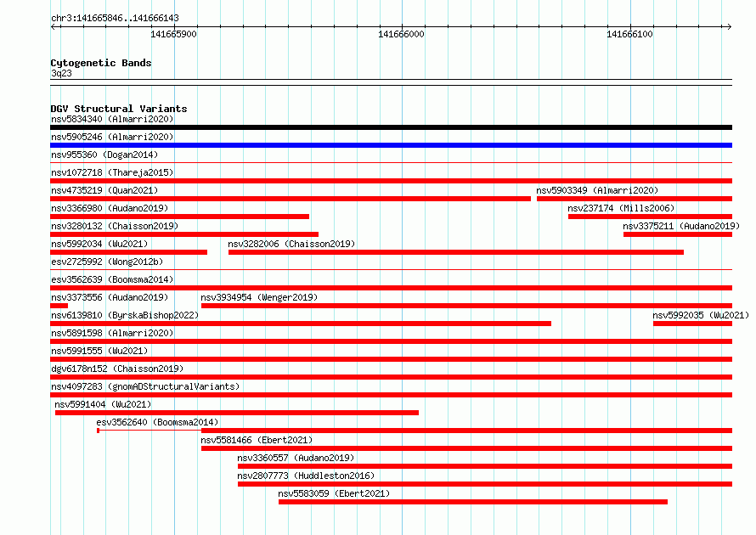Open nsv5583059 (Ebert2021) label
The width and height of the screenshot is (756, 535).
point(334,493)
